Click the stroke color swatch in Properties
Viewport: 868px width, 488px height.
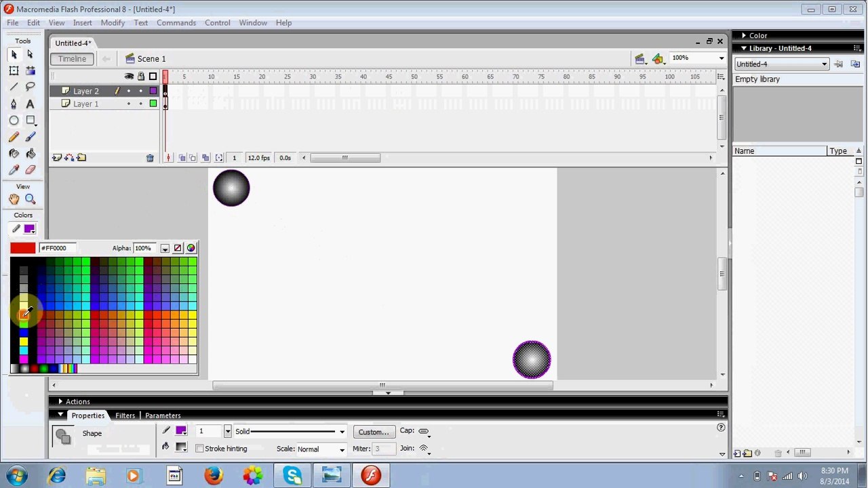[x=181, y=431]
